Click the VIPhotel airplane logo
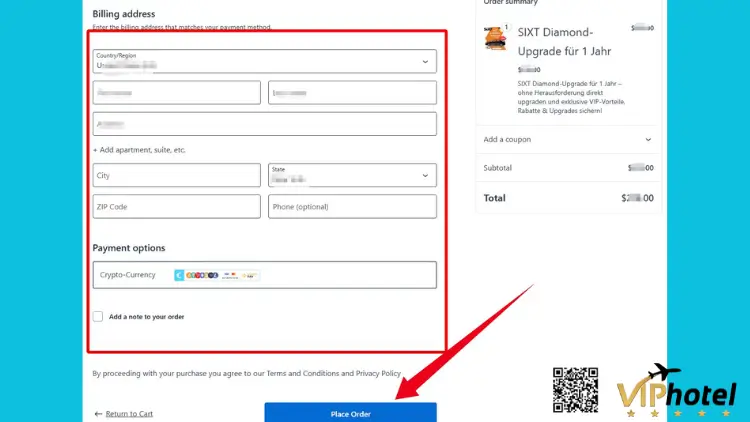This screenshot has width=750, height=422. [676, 389]
